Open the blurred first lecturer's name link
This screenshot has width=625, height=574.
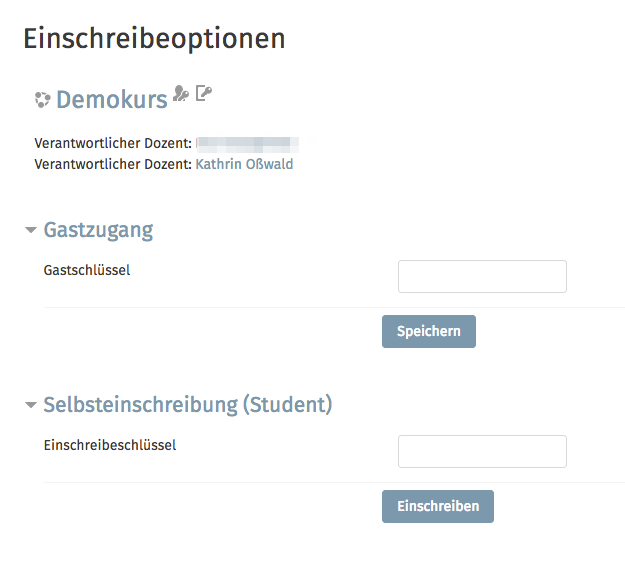(x=247, y=144)
